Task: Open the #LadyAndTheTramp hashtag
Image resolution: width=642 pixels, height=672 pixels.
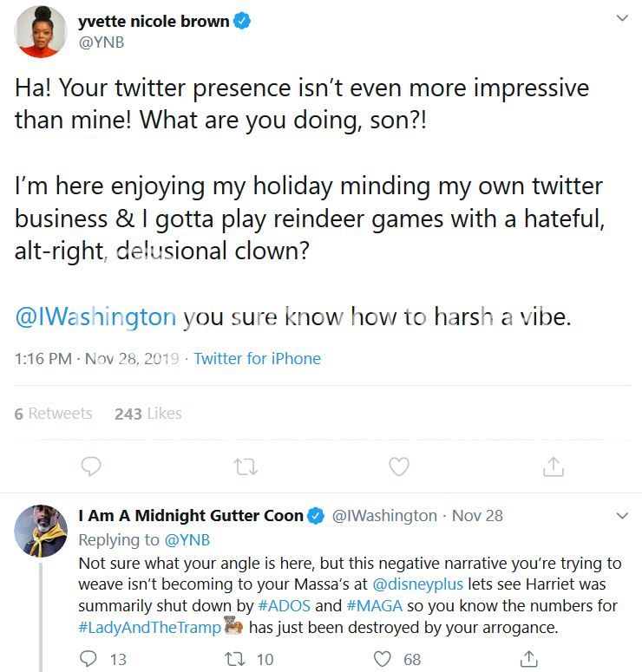Action: [149, 628]
